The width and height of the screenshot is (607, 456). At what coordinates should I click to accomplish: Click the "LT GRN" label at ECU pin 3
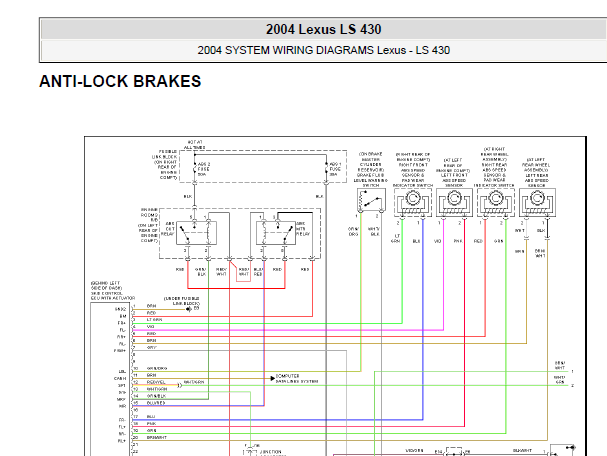pyautogui.click(x=154, y=320)
